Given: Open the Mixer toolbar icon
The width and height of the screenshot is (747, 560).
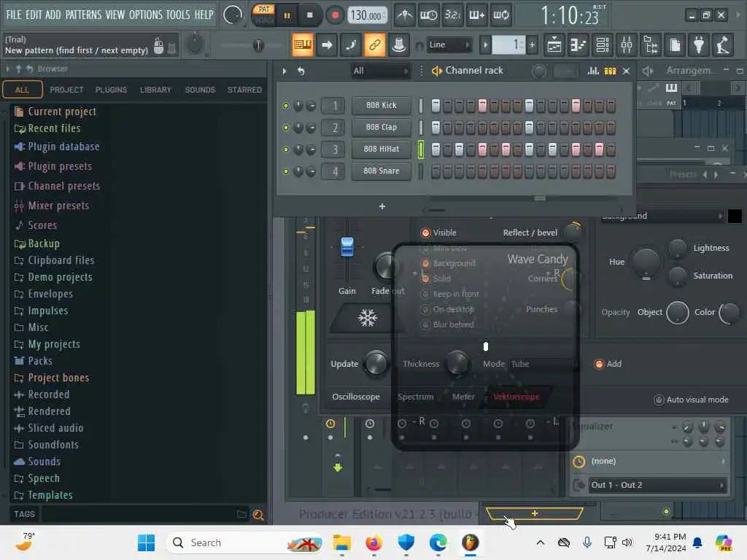Looking at the screenshot, I should pos(627,45).
